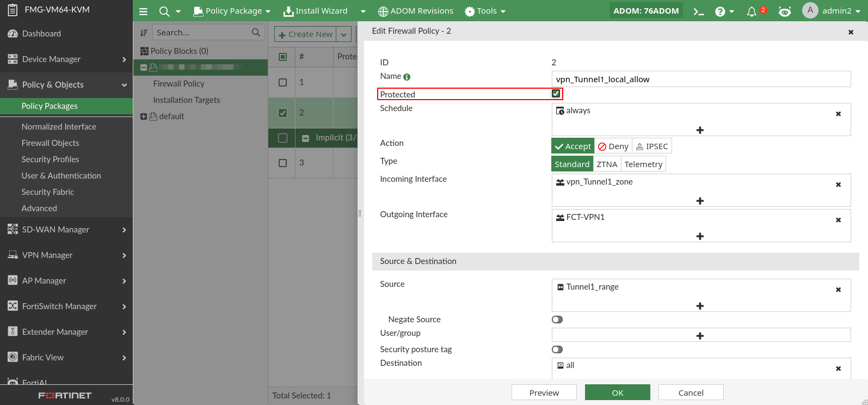Toggle the hamburger sidebar menu icon
868x405 pixels.
pos(143,11)
